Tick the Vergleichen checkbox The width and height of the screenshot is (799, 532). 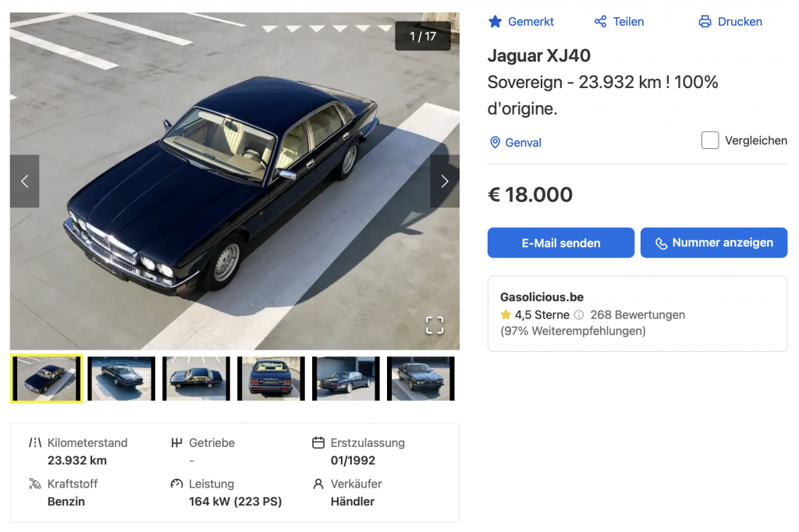click(710, 140)
